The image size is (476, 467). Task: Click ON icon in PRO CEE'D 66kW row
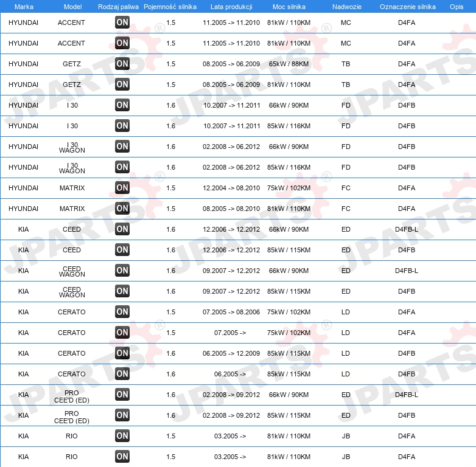tap(122, 395)
